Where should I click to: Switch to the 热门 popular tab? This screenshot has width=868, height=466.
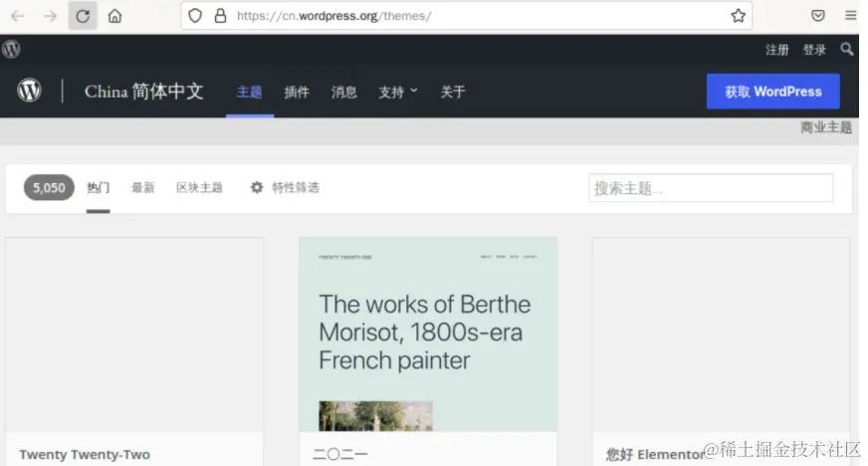pyautogui.click(x=98, y=187)
